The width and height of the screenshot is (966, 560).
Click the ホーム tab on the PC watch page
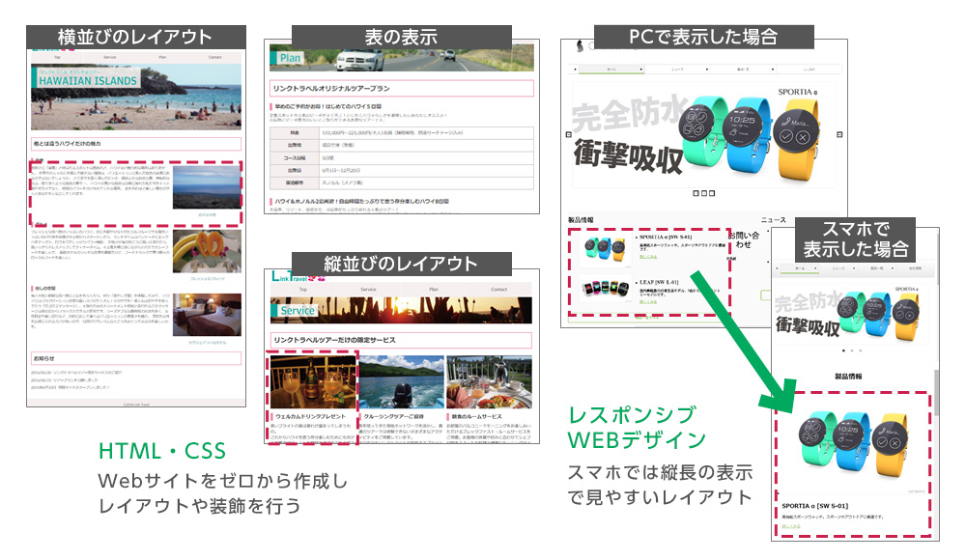coord(611,69)
